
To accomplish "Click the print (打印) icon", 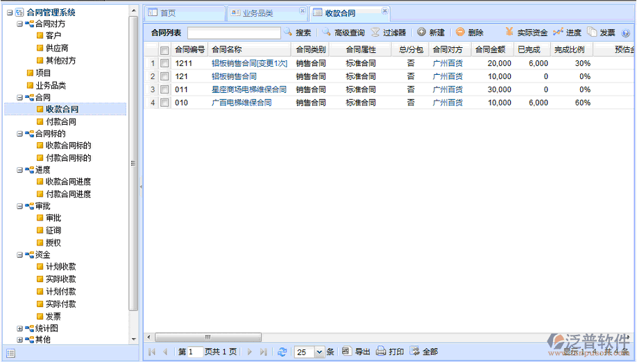I will 380,352.
